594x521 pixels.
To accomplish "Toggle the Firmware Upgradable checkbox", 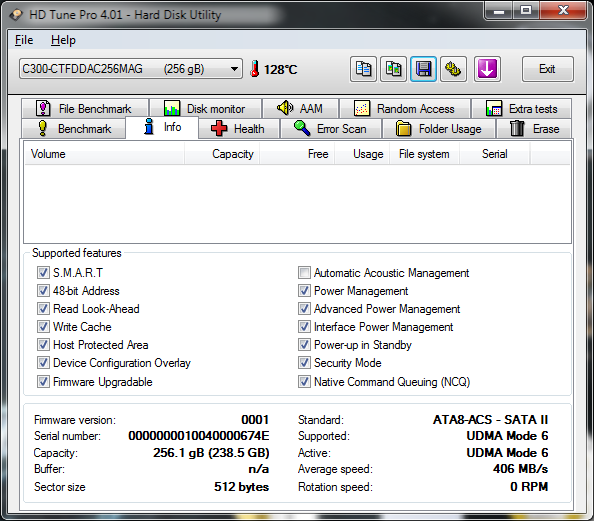I will [x=43, y=381].
